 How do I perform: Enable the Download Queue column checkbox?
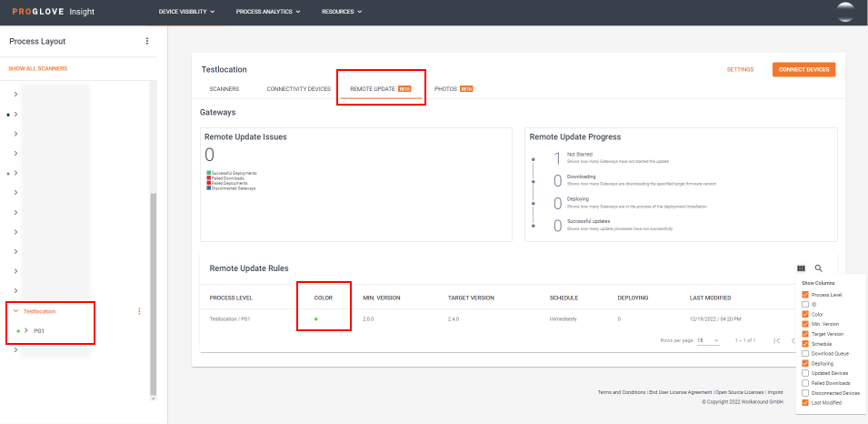805,353
